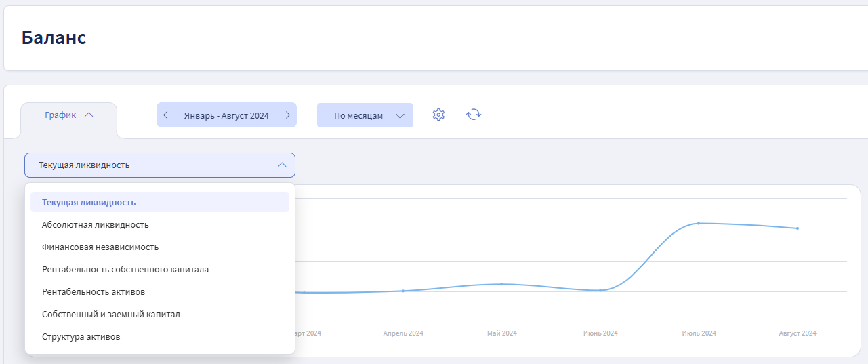The image size is (868, 364).
Task: Collapse the График tab chevron
Action: [89, 115]
